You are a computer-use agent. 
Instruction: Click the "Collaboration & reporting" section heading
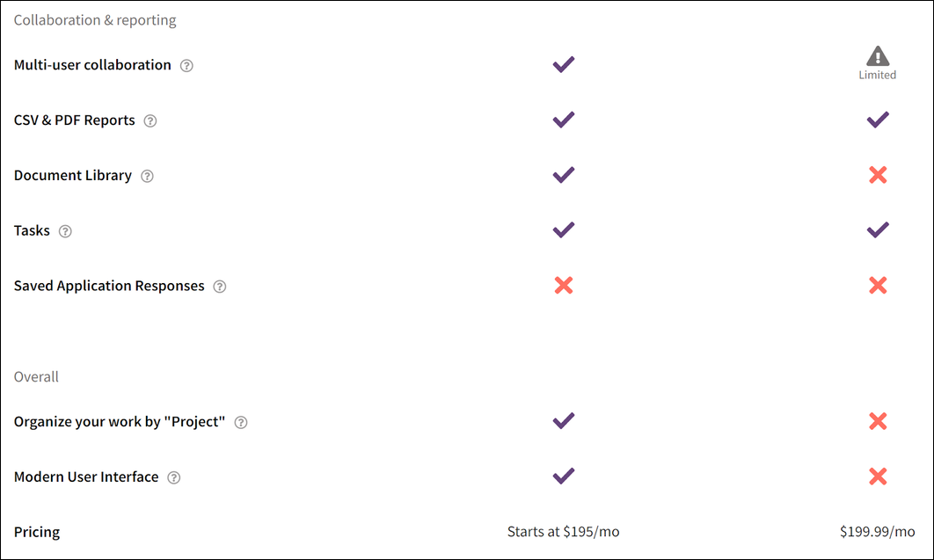coord(95,20)
